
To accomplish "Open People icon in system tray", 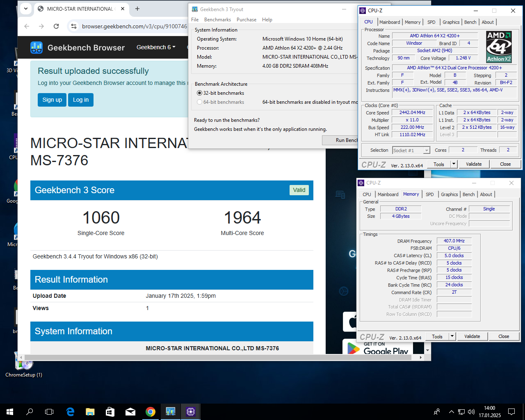I will point(437,412).
